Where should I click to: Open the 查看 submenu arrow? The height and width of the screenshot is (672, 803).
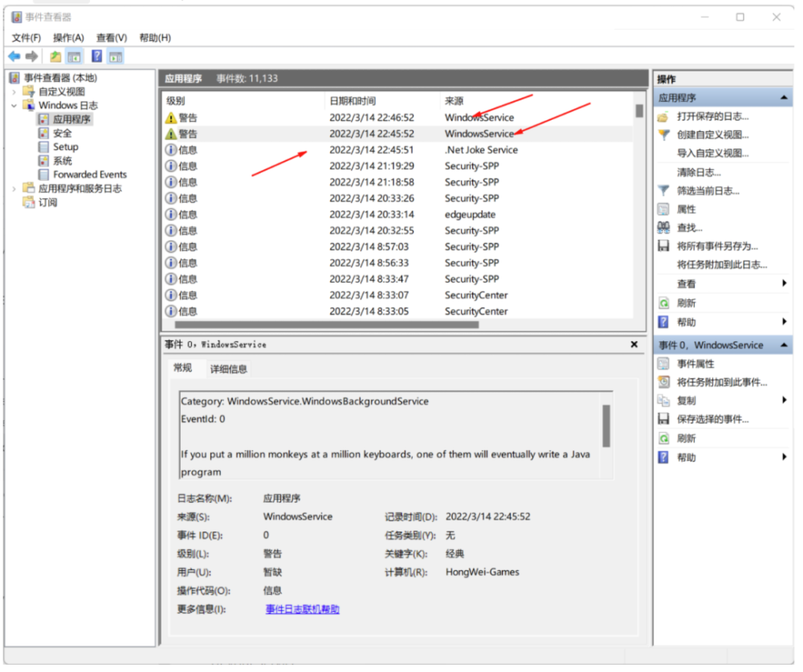tap(784, 283)
